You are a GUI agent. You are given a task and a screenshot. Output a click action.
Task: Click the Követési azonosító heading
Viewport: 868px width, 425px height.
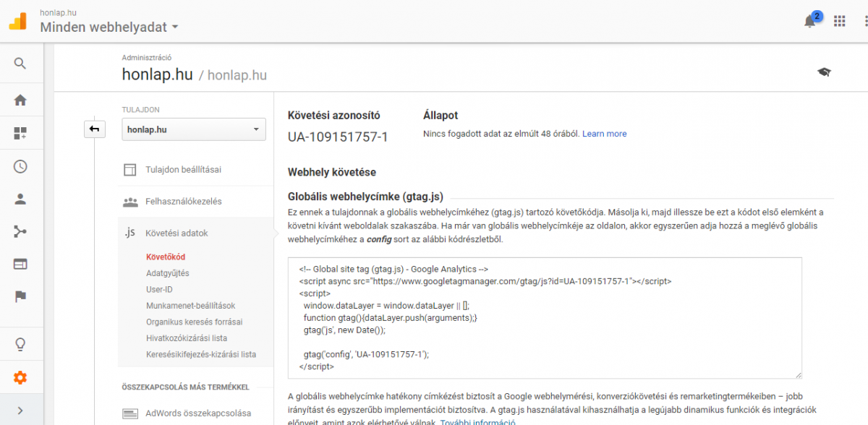(333, 115)
